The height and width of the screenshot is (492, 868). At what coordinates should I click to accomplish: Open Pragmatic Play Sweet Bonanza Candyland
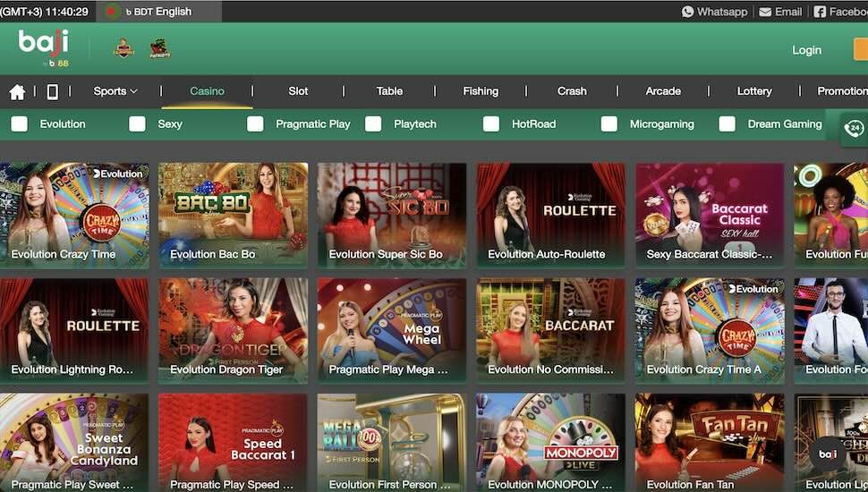74,443
